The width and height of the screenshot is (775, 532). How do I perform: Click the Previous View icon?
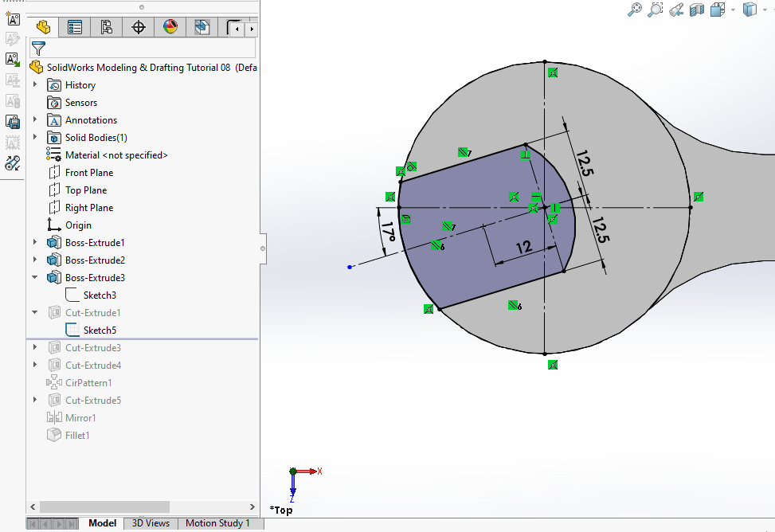click(676, 10)
